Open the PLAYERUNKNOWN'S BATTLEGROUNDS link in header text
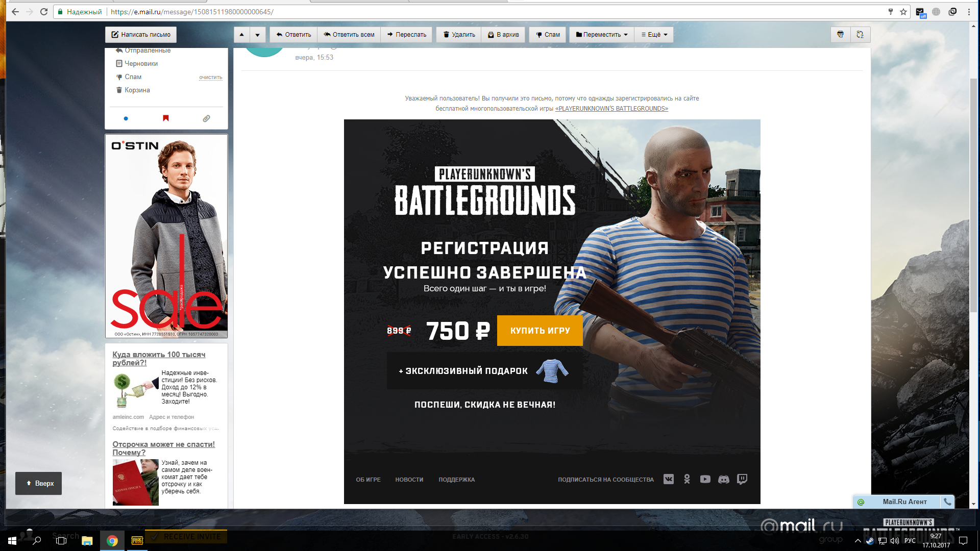 point(611,109)
